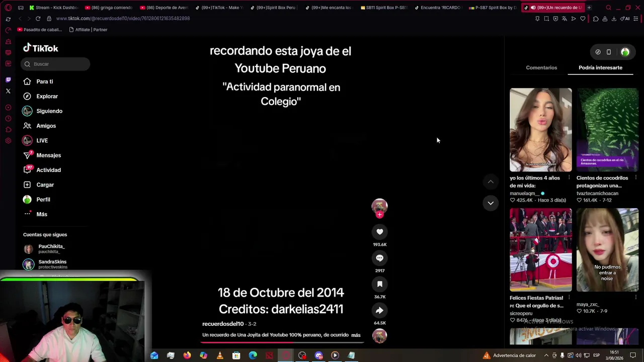Open VLC from the Windows taskbar
The height and width of the screenshot is (362, 644).
pyautogui.click(x=220, y=355)
